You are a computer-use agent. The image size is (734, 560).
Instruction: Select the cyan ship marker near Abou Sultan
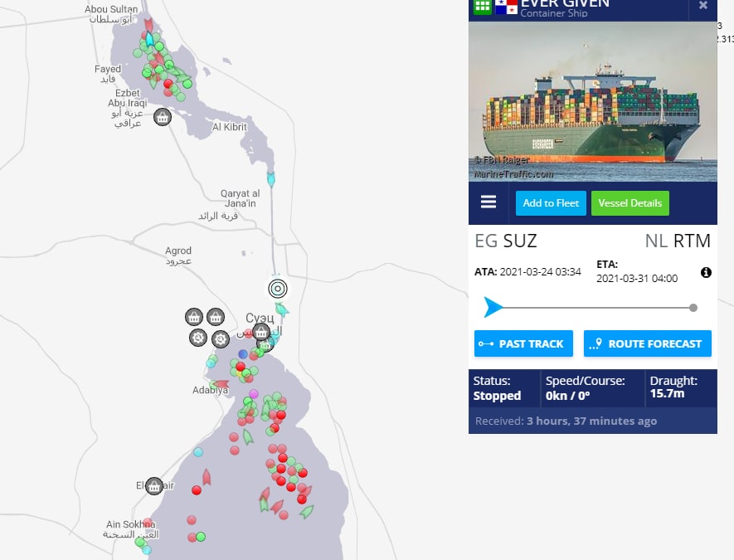coord(149,39)
